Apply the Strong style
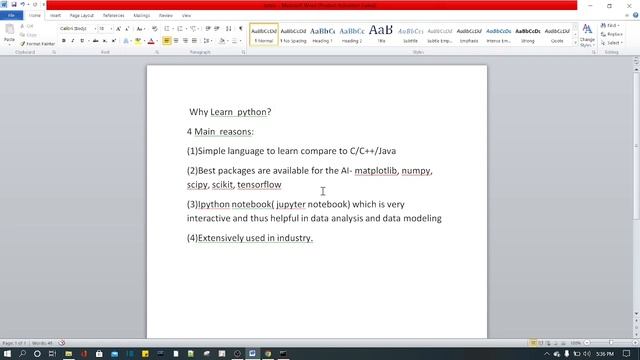Image resolution: width=640 pixels, height=360 pixels. [528, 35]
